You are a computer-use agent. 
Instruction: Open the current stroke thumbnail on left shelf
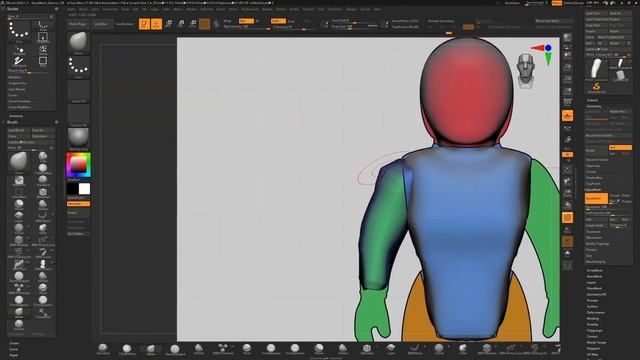[78, 67]
